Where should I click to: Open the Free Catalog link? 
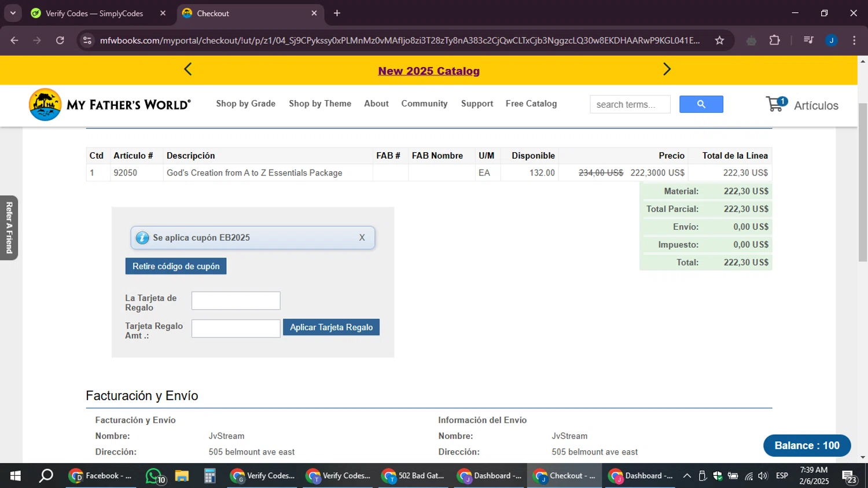(x=531, y=104)
